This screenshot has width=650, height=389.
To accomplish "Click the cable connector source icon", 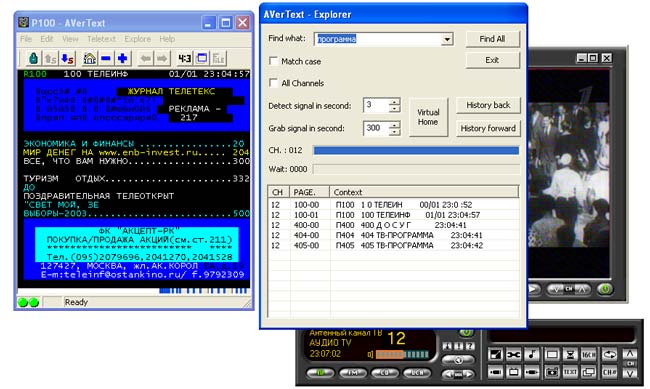I will [x=532, y=372].
